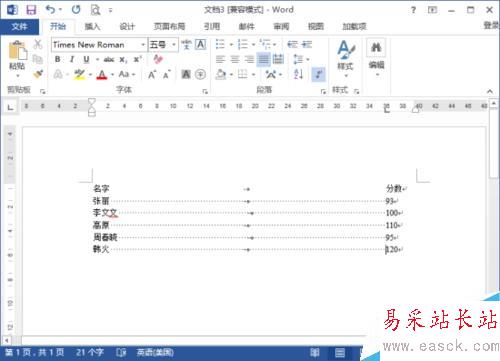Click the score value 120

pyautogui.click(x=393, y=249)
